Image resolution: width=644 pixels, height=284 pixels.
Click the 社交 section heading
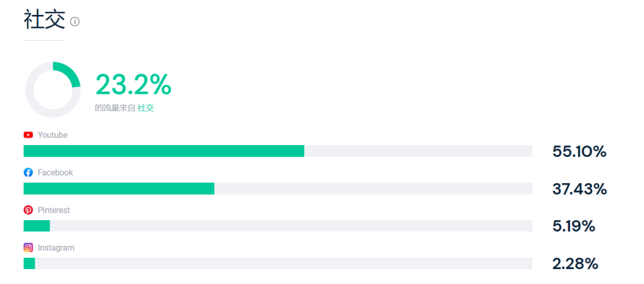coord(44,20)
